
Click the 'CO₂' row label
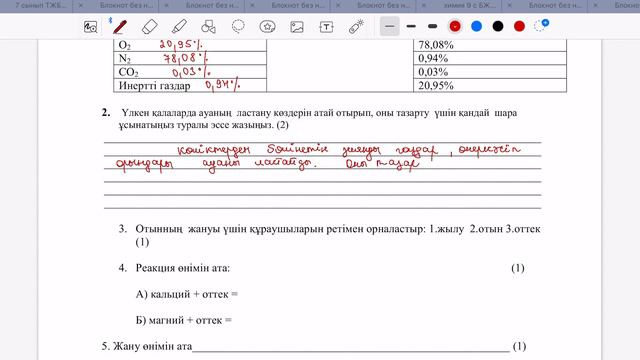tap(128, 72)
